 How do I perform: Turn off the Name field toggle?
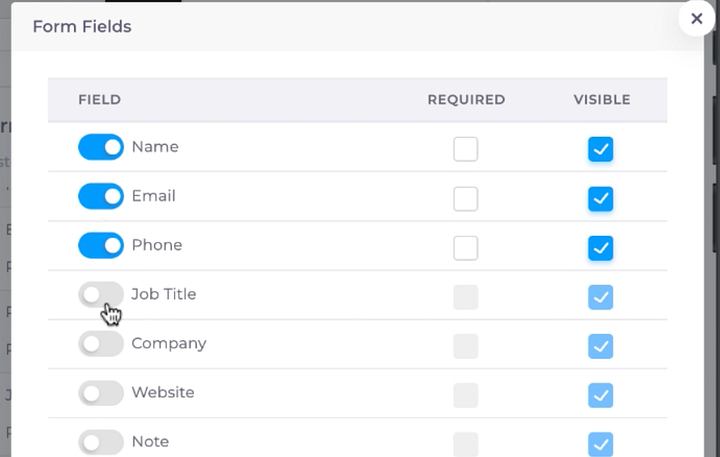[101, 147]
